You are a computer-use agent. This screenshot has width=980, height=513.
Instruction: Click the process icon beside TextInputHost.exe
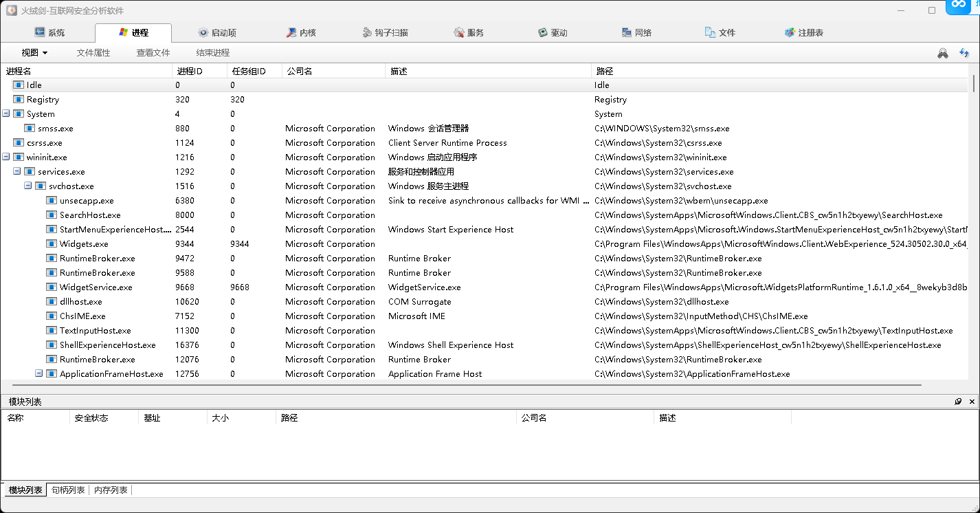pyautogui.click(x=51, y=331)
